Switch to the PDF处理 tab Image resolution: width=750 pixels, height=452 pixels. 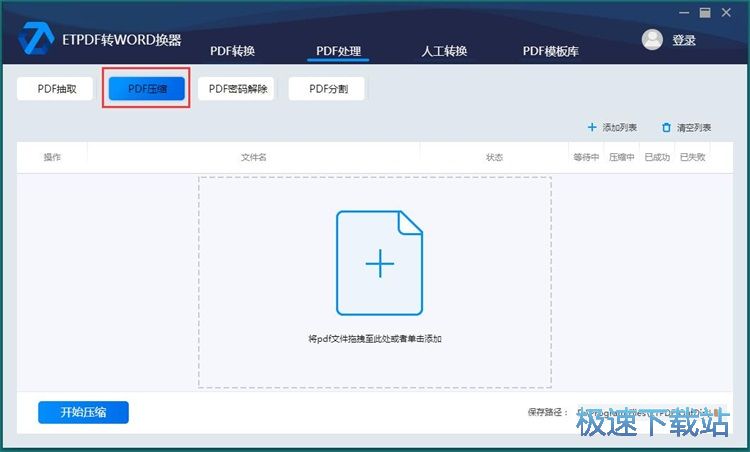[x=338, y=51]
